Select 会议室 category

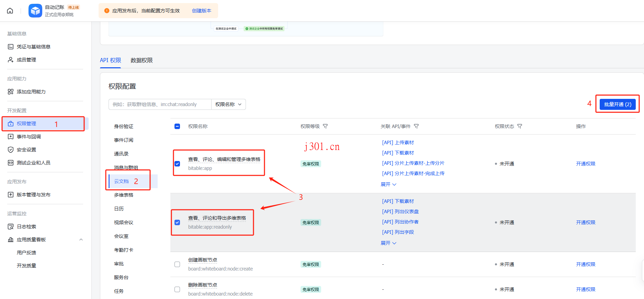(121, 236)
